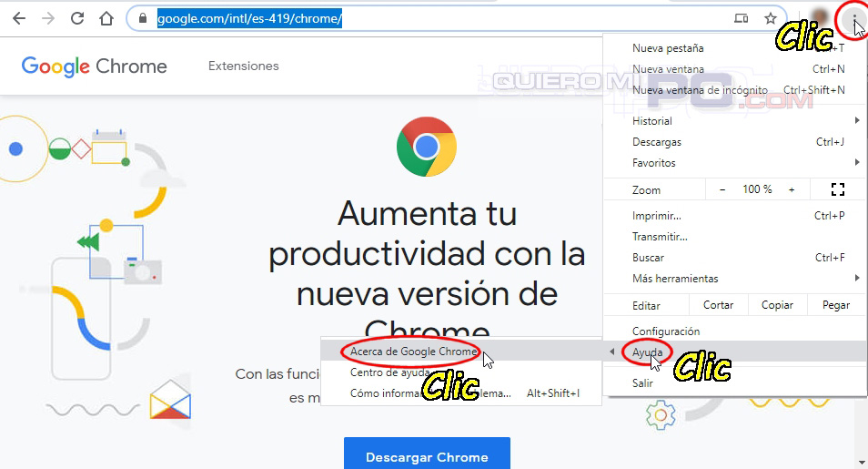
Task: Select Cómo informar un problema entry
Action: tap(461, 393)
